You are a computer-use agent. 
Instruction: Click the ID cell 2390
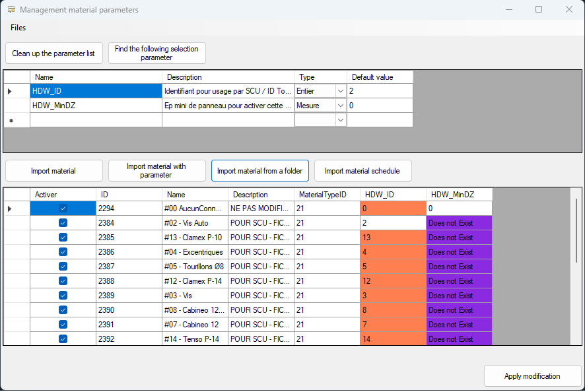tap(129, 310)
